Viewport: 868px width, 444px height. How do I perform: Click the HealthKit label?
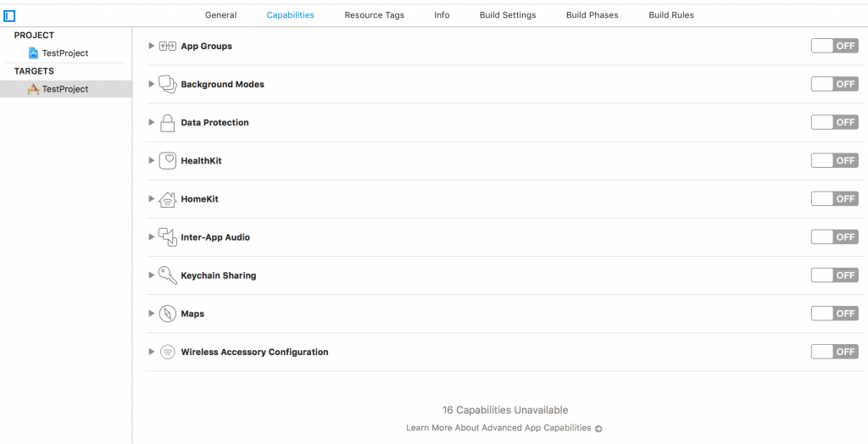202,160
